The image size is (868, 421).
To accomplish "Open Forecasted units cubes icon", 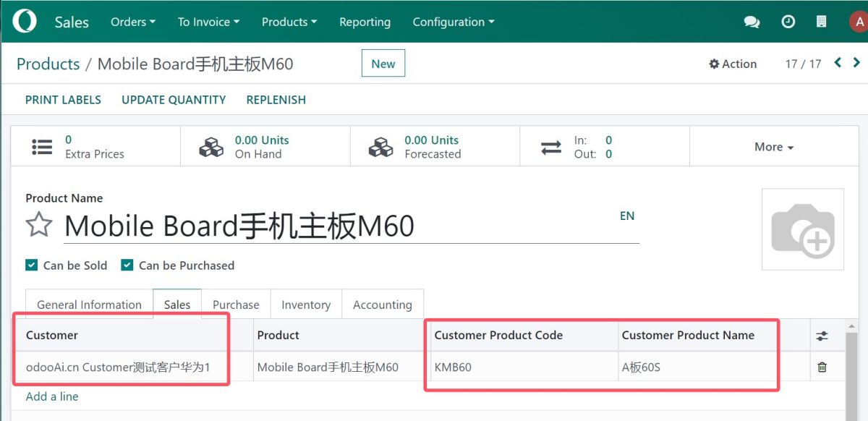I will tap(380, 147).
